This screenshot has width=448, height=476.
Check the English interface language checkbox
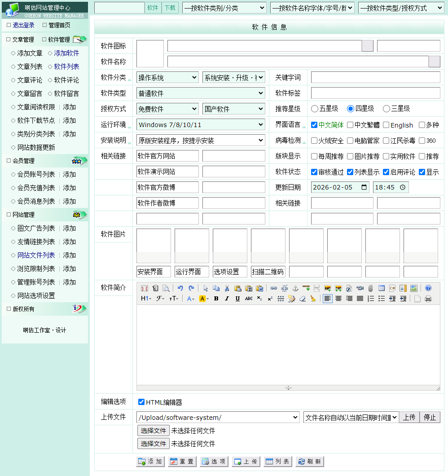[x=386, y=125]
